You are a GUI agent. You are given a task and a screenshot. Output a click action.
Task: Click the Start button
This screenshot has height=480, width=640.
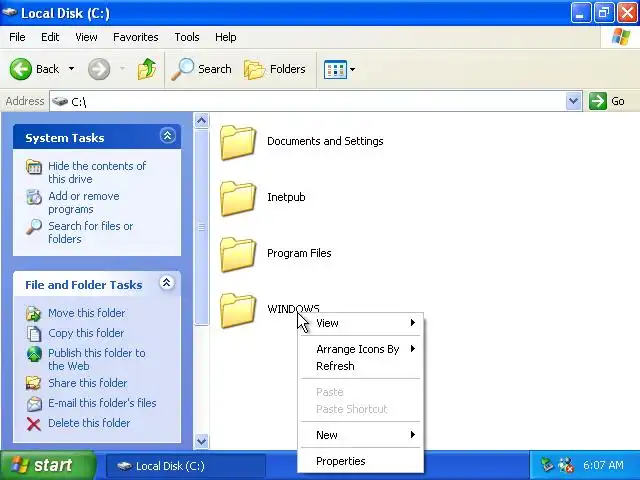tap(47, 465)
